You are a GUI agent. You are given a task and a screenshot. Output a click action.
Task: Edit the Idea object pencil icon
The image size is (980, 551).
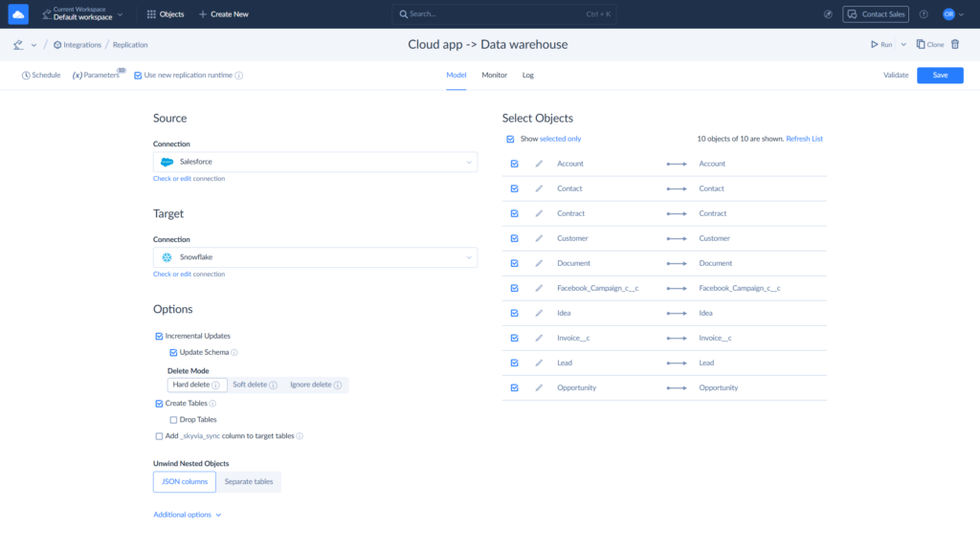[539, 313]
